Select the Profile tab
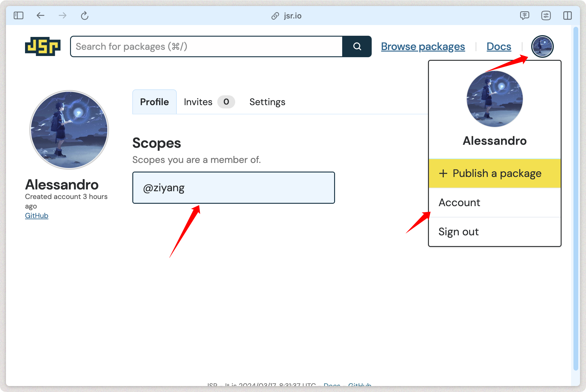The image size is (586, 392). coord(154,102)
